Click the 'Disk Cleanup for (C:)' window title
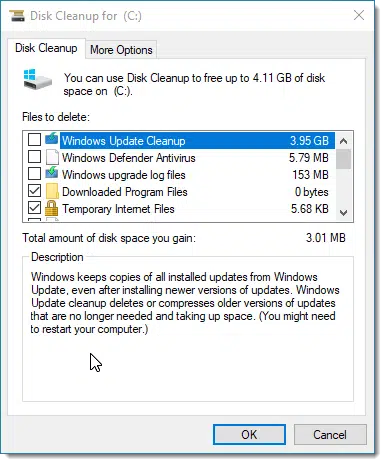 tap(86, 16)
